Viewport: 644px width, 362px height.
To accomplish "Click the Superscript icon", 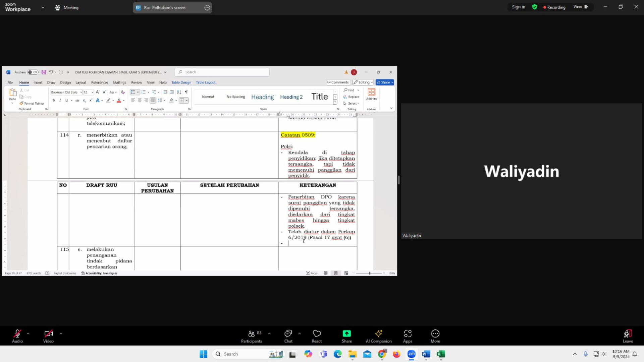I will coord(91,100).
